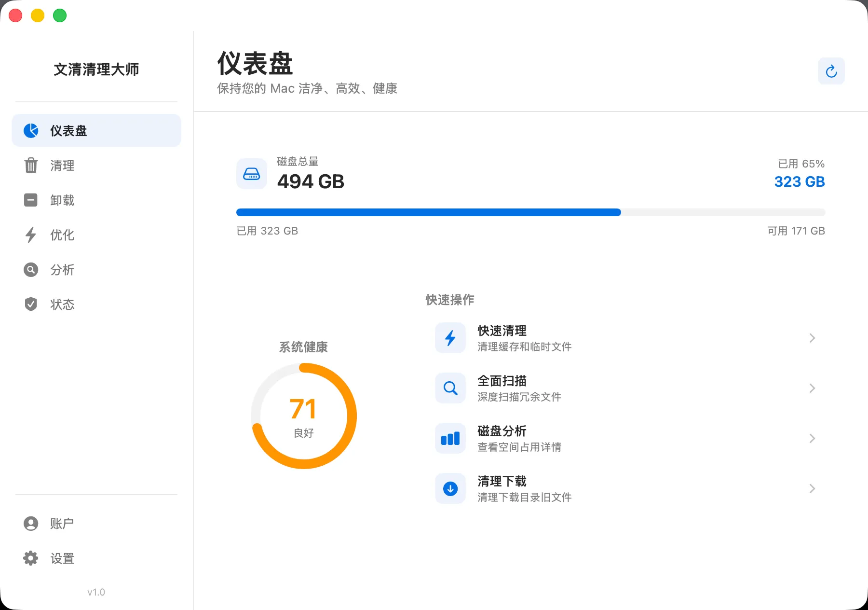
Task: Click the download arrow icon of 清理下载
Action: [x=450, y=488]
